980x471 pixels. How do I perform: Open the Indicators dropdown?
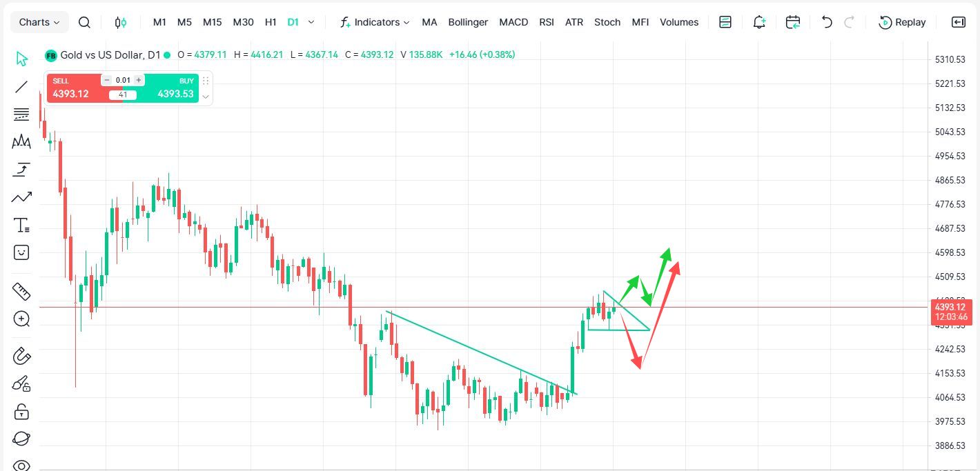(375, 22)
